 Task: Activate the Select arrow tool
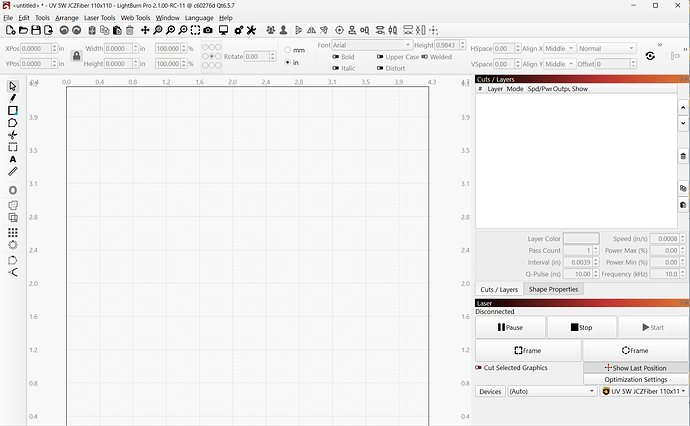12,86
